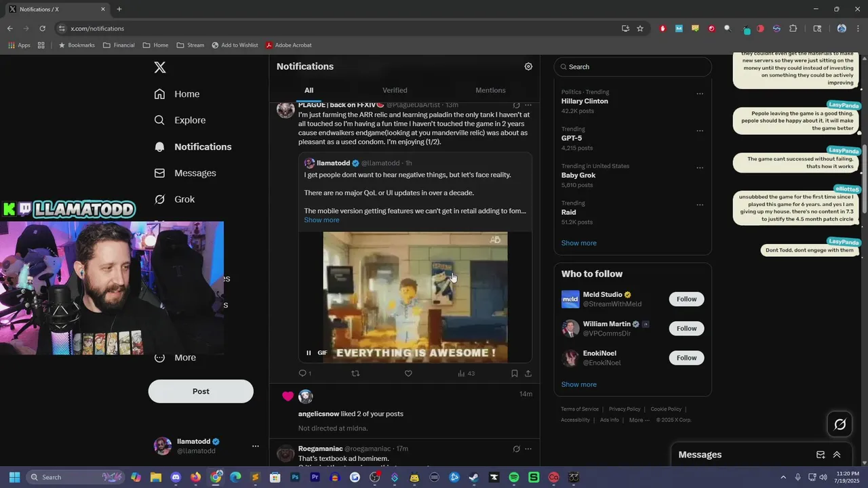
Task: Open Steam from taskbar
Action: pyautogui.click(x=474, y=477)
